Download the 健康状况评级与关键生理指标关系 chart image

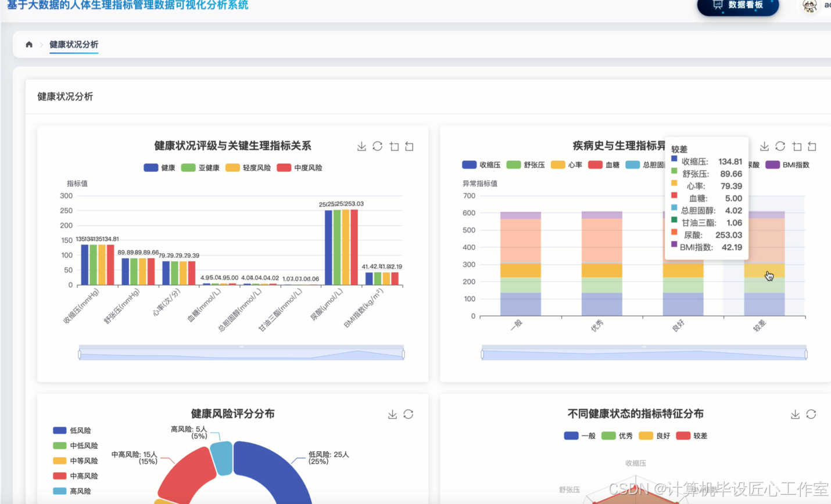(x=361, y=146)
